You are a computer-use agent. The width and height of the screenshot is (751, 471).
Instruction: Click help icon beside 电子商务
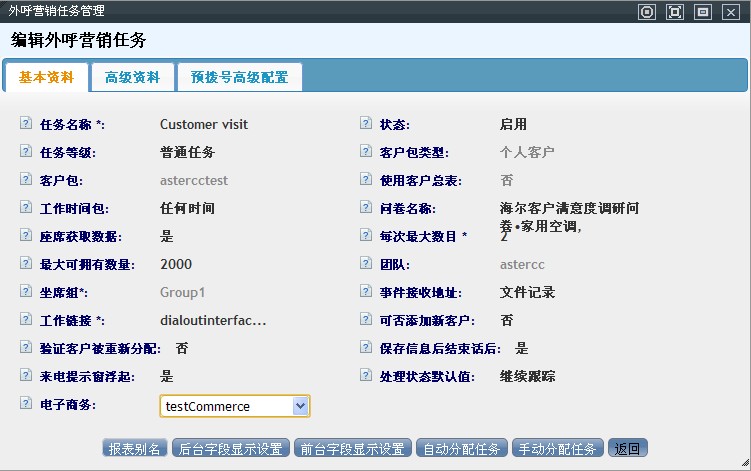click(x=25, y=405)
